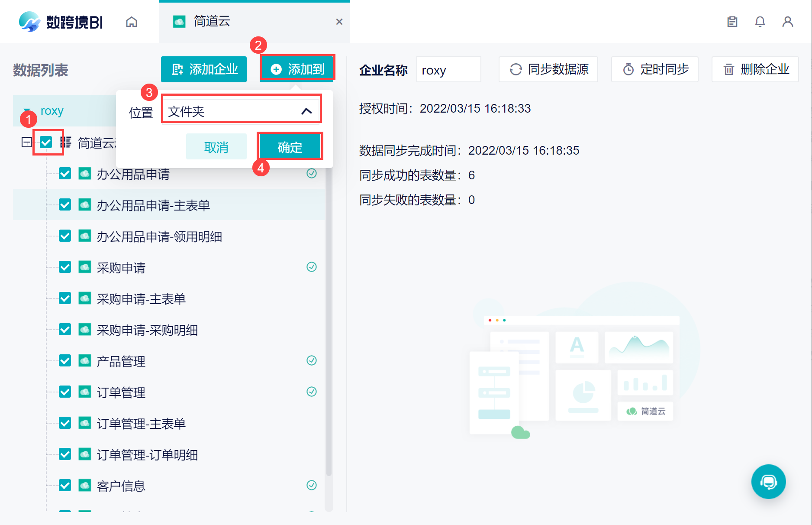Uncheck the 产品管理 checkbox
This screenshot has height=525, width=812.
[x=65, y=361]
